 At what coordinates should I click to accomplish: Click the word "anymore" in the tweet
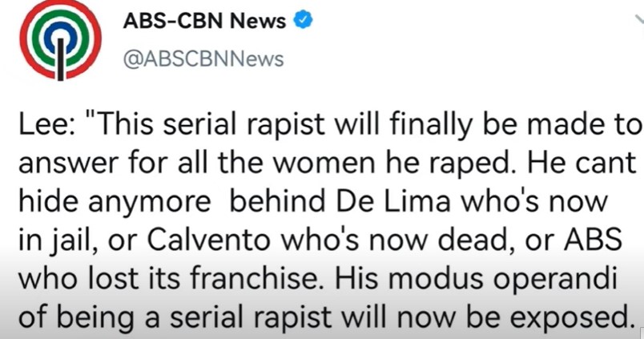pyautogui.click(x=150, y=203)
